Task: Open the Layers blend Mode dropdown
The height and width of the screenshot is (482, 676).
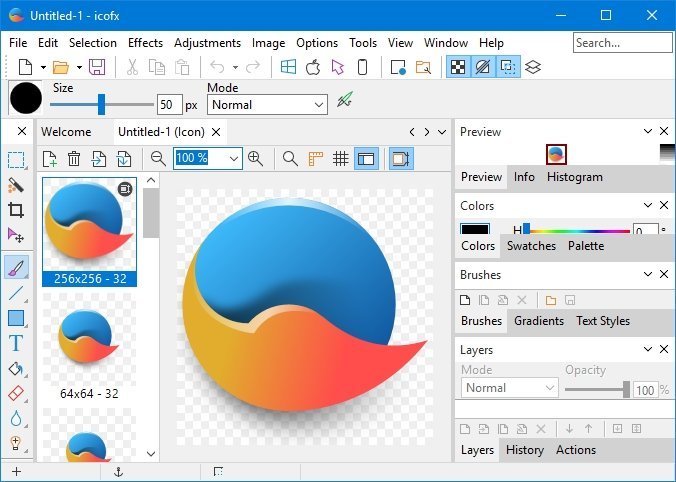Action: point(510,388)
